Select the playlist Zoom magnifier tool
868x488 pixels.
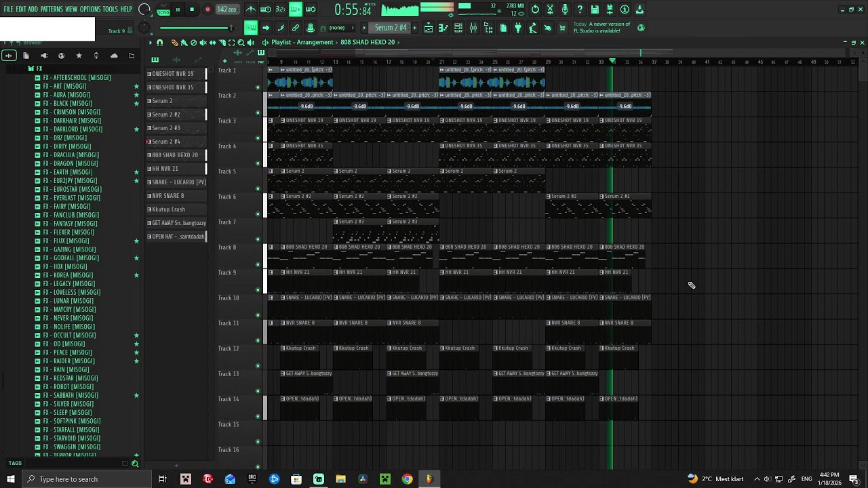pyautogui.click(x=241, y=43)
